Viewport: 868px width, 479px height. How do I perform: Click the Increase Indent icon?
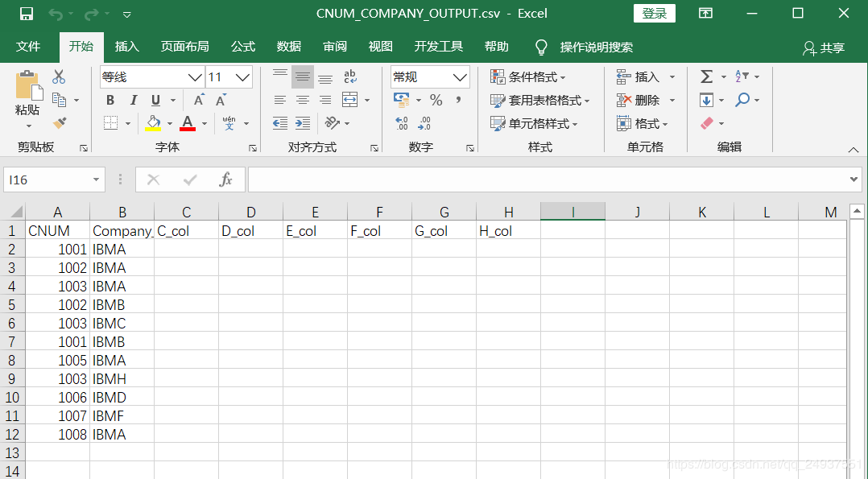[x=303, y=123]
